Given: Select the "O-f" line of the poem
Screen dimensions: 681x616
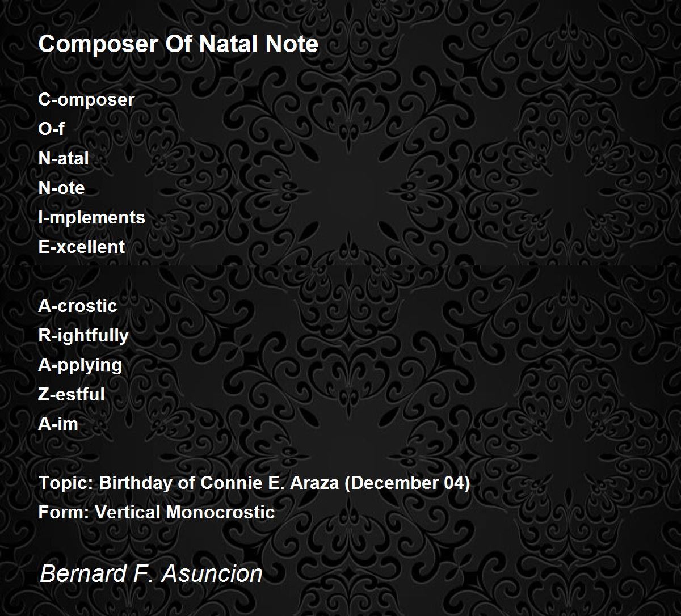Looking at the screenshot, I should (51, 129).
